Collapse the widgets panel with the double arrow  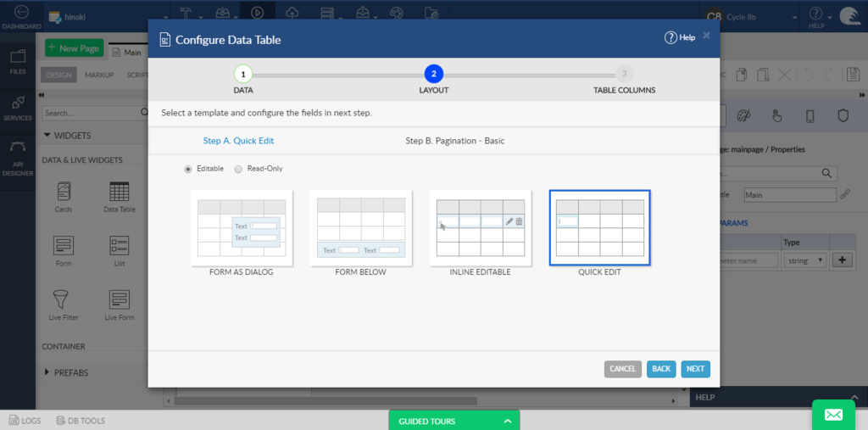click(42, 95)
